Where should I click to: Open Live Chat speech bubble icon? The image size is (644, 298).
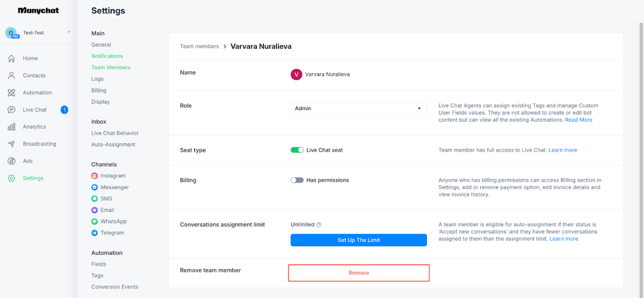point(12,110)
